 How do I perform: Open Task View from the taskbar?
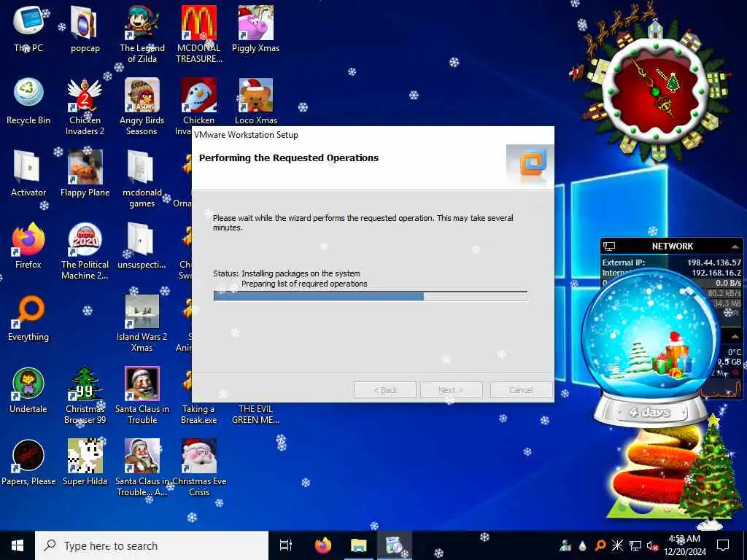tap(285, 545)
